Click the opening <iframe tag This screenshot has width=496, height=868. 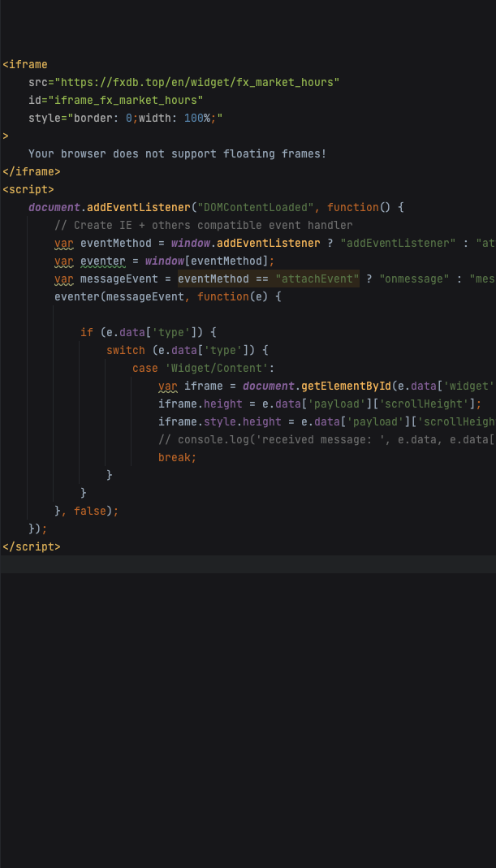(25, 65)
